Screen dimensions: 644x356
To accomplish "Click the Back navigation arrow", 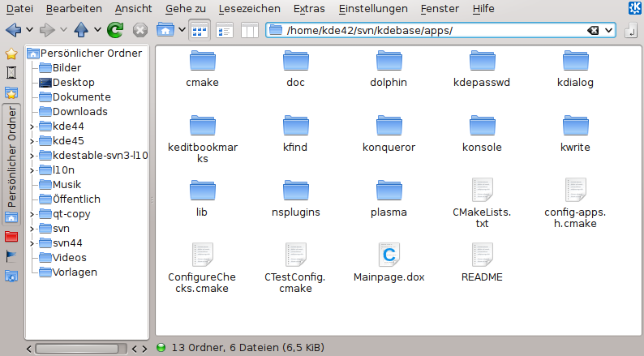I will [12, 31].
